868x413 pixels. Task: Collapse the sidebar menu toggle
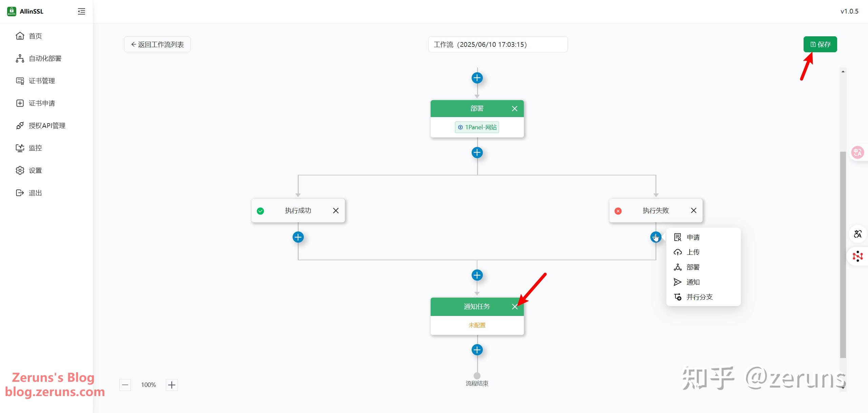pos(81,12)
